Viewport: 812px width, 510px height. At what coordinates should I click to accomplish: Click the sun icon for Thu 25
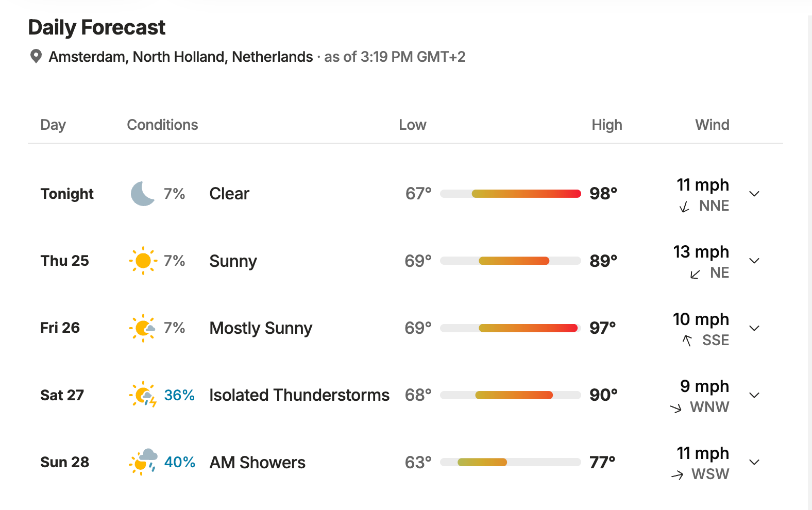pos(143,261)
